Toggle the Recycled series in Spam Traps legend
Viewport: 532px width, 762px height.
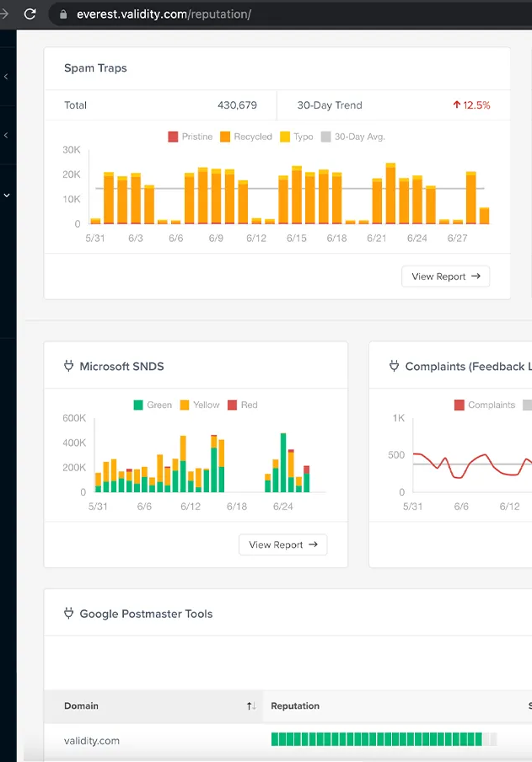(x=245, y=137)
